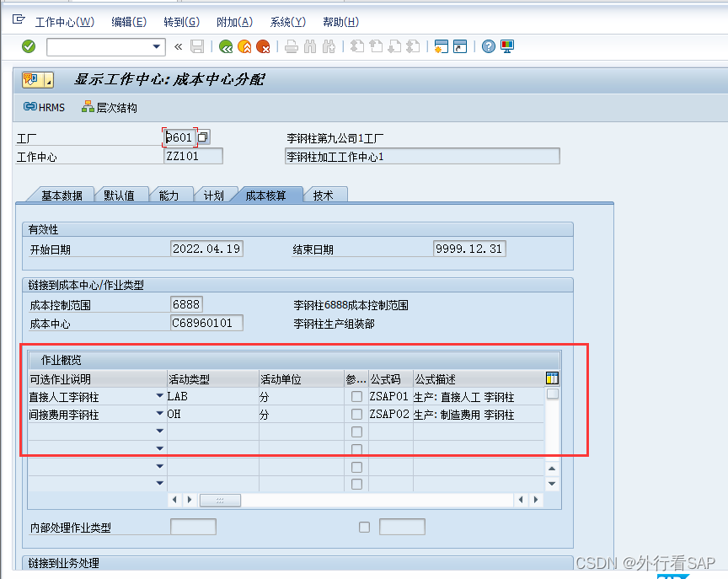Image resolution: width=728 pixels, height=579 pixels.
Task: Expand dropdown in the fourth activity row
Action: tap(159, 449)
